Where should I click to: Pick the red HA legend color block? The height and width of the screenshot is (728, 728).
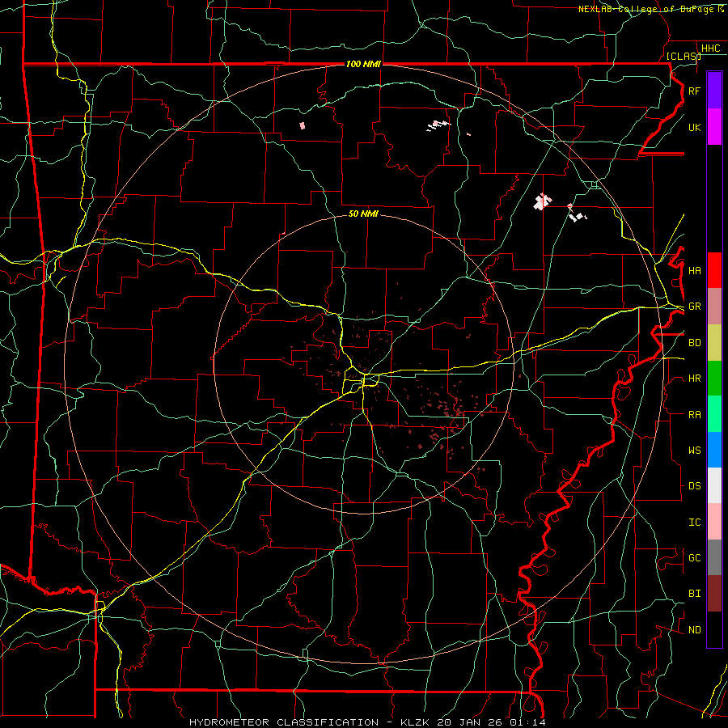pyautogui.click(x=714, y=270)
